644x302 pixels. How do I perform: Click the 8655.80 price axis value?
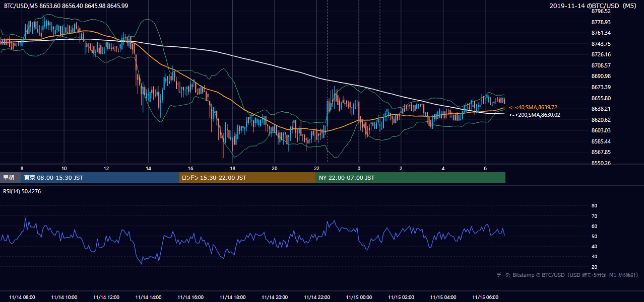[x=601, y=98]
